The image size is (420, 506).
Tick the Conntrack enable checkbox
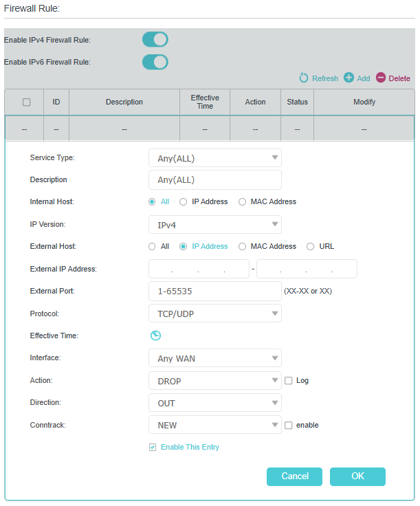(289, 426)
